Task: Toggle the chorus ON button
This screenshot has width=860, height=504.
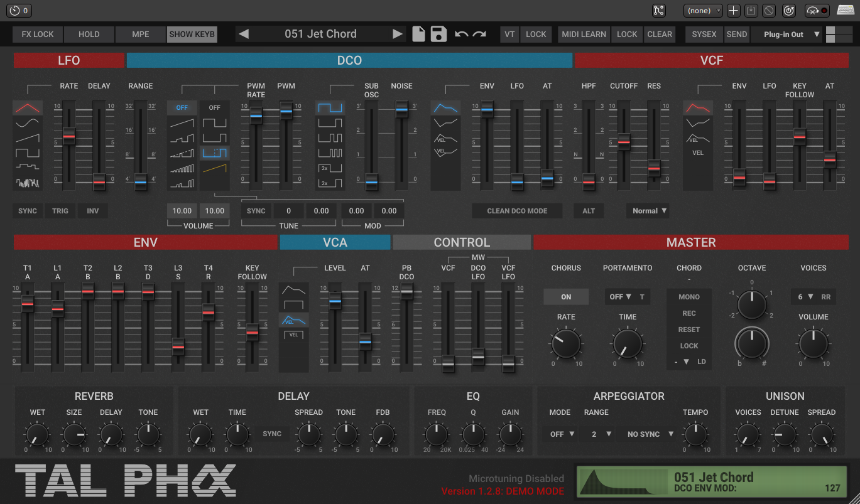Action: (566, 297)
